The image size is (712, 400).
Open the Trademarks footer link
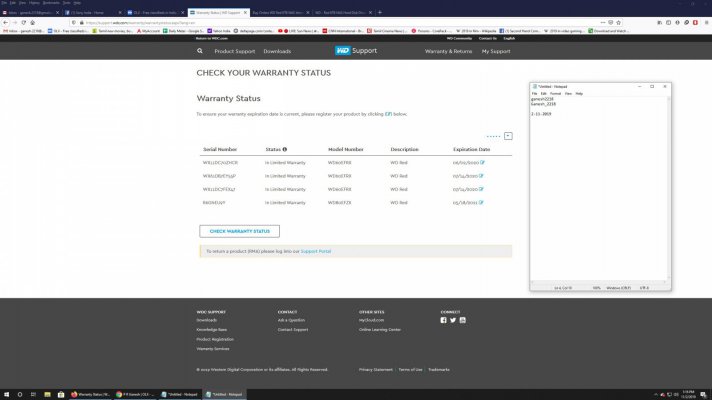pyautogui.click(x=439, y=370)
